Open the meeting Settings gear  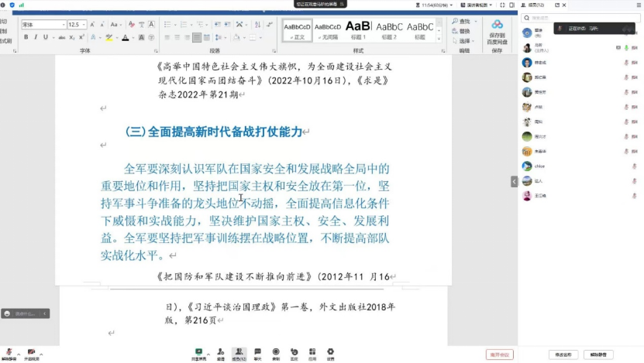coord(330,353)
